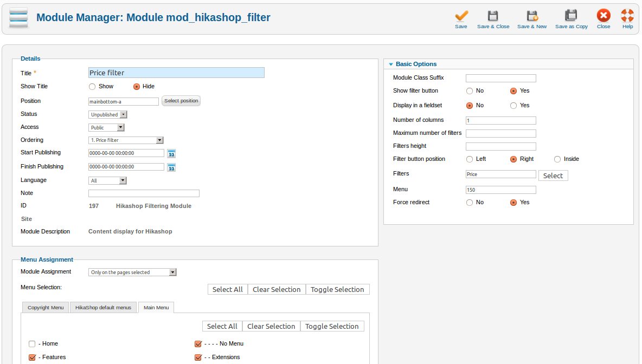Set Show filter button to No
Viewport: 642px width, 364px height.
pyautogui.click(x=470, y=91)
